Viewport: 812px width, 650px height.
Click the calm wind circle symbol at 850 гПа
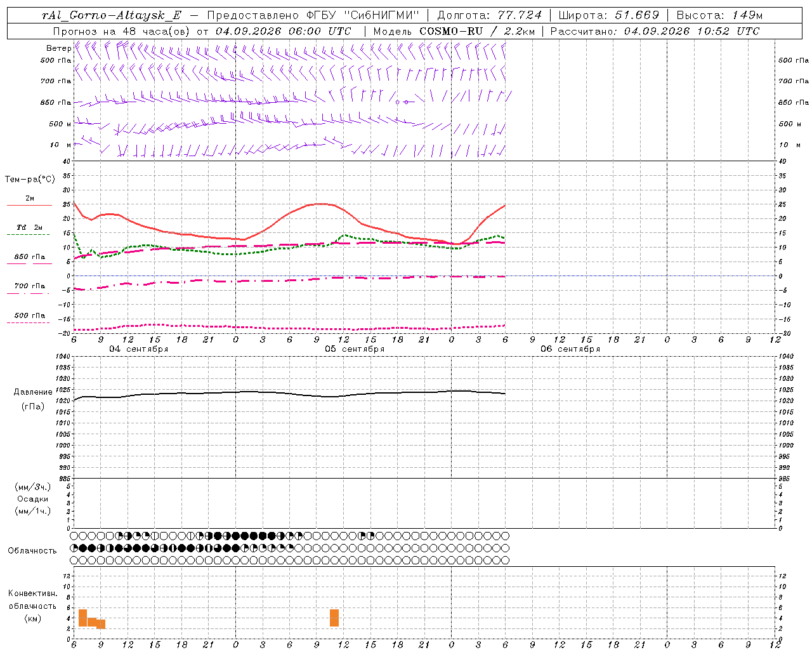[398, 102]
